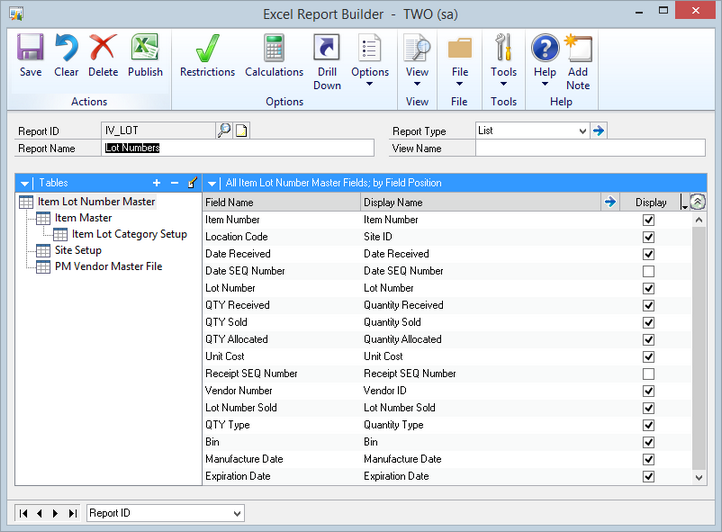Edit table with the pencil icon
722x532 pixels.
(193, 182)
